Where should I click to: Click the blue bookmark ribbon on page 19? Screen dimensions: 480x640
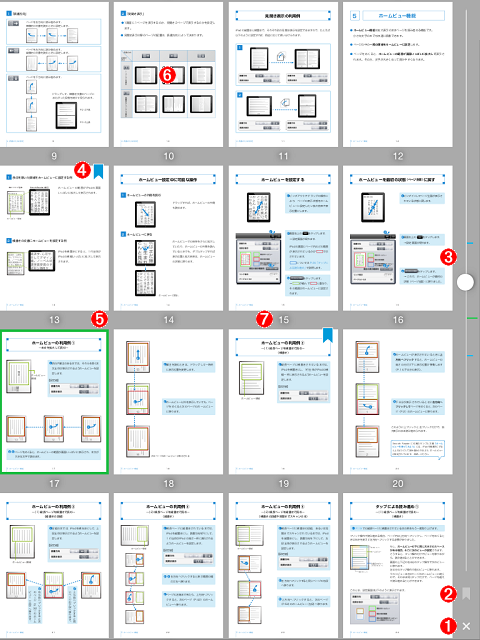tap(328, 335)
